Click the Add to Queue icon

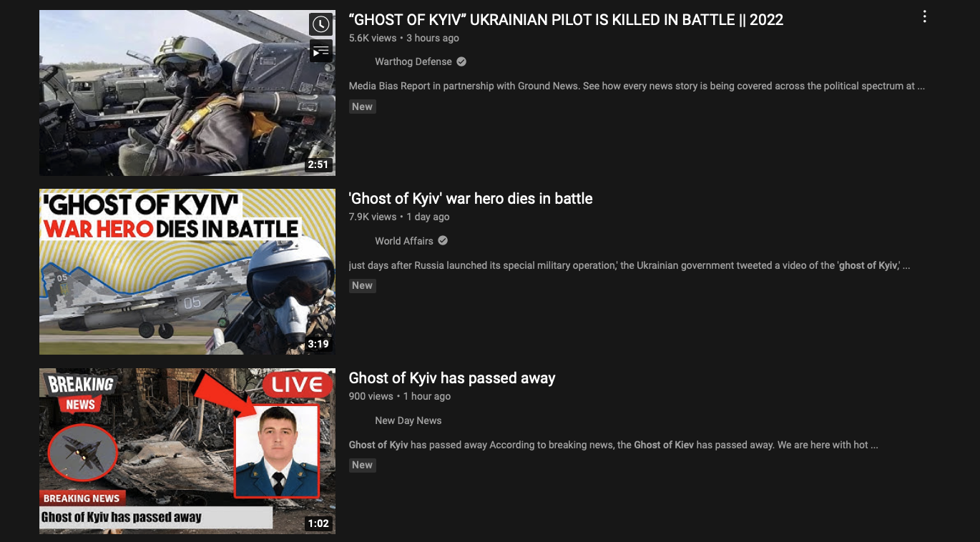[320, 51]
